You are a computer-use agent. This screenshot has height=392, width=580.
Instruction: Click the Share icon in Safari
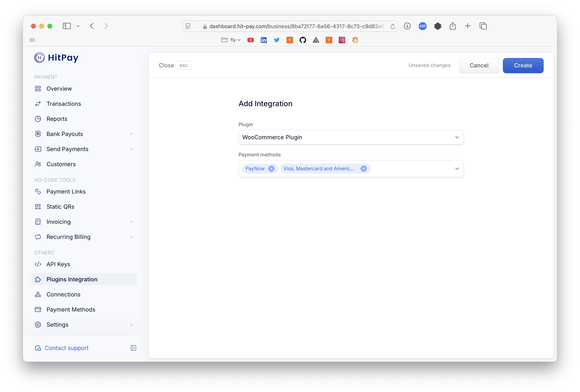[452, 26]
